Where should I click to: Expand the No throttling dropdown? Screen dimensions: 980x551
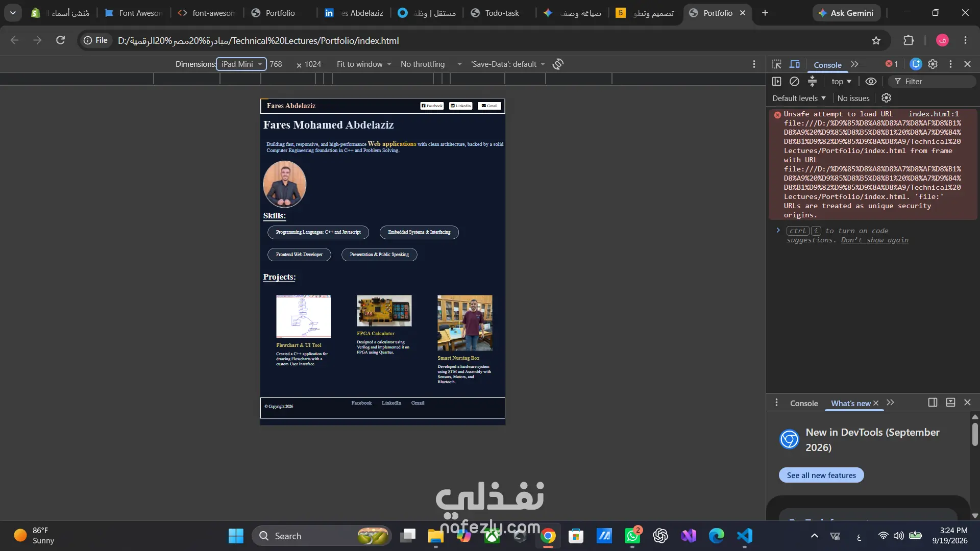click(x=431, y=64)
